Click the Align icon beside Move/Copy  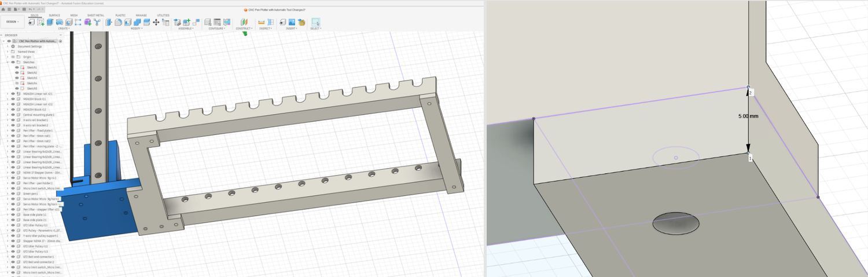point(165,22)
